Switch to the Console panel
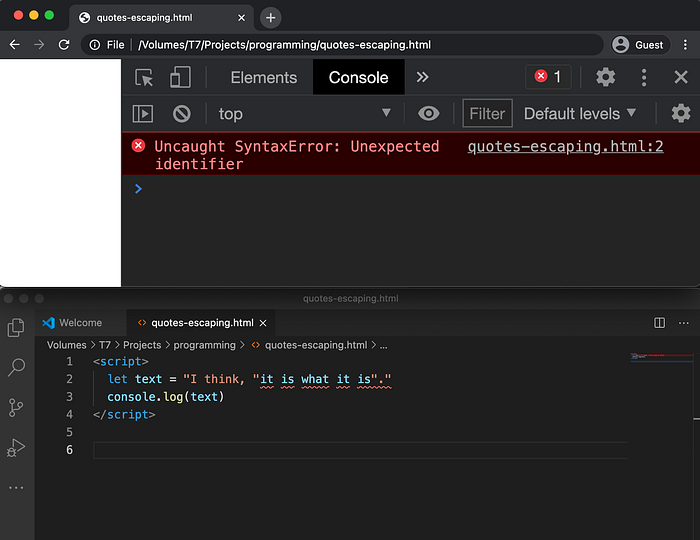Screen dimensions: 700x540 [358, 78]
